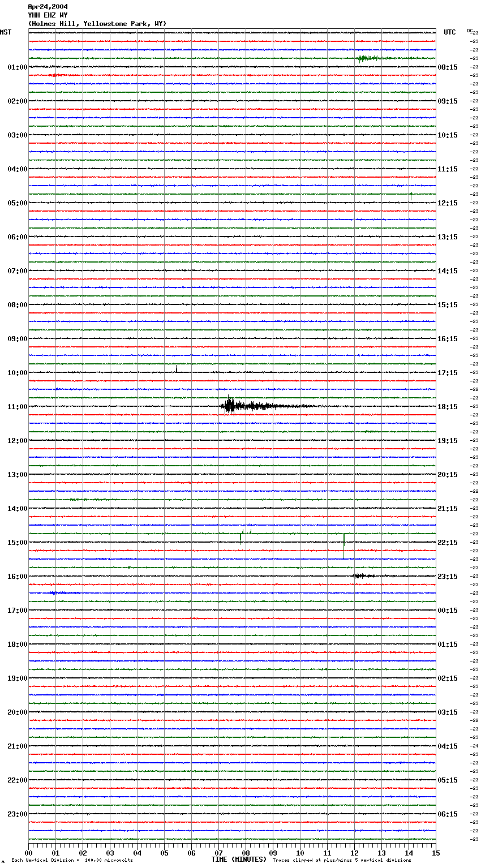This screenshot has height=868, width=481.
Task: Click the 23:00 MST time label
Action: 18,814
